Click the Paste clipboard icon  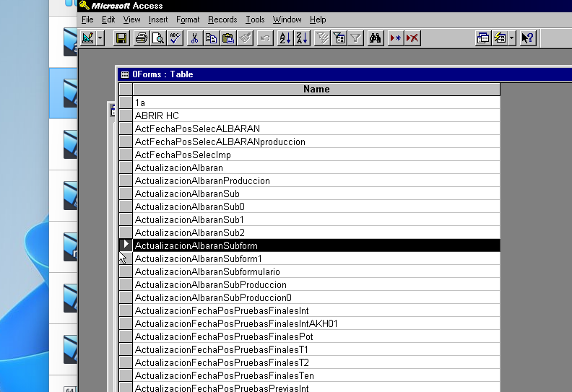pos(228,38)
